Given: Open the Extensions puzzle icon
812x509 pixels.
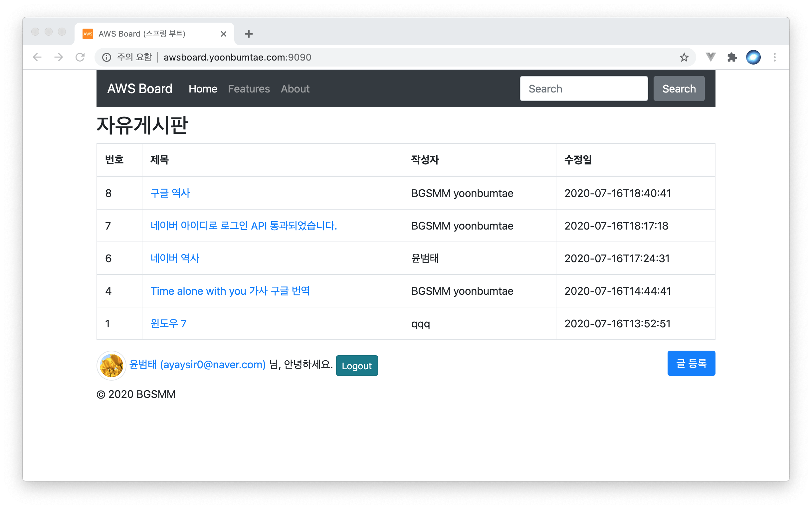Looking at the screenshot, I should click(732, 57).
